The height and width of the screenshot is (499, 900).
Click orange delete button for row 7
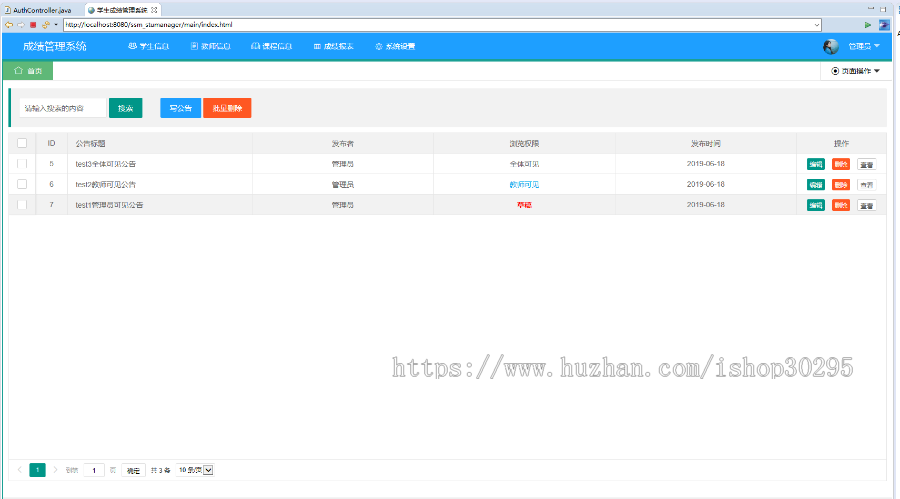tap(841, 205)
